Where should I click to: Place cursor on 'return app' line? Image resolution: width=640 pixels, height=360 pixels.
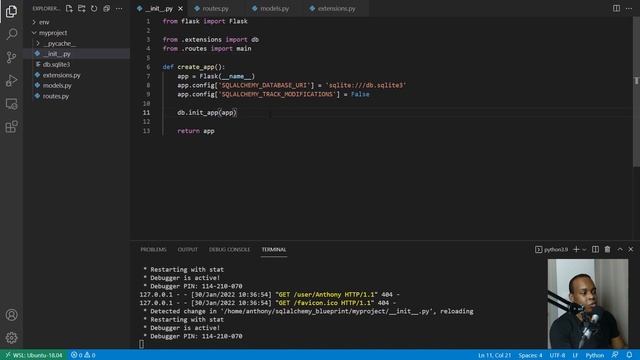pos(196,131)
